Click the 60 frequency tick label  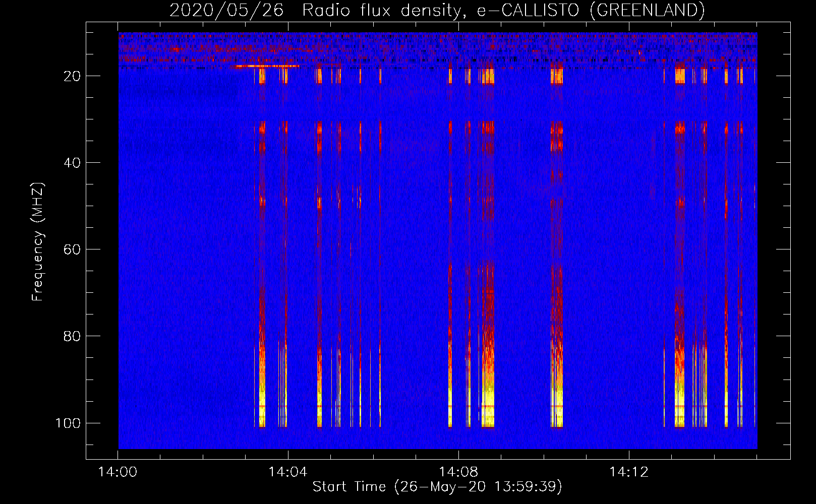coord(72,249)
